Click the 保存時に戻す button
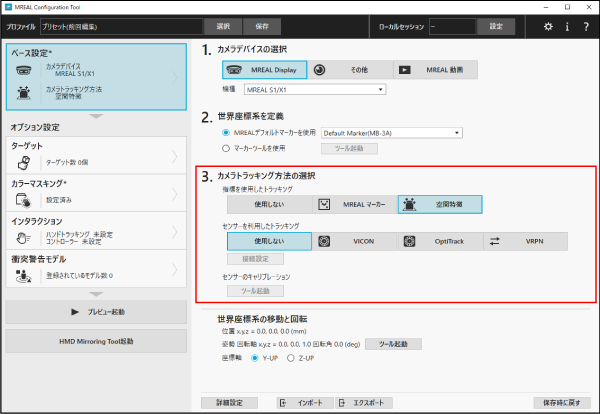This screenshot has width=600, height=414. coord(562,403)
